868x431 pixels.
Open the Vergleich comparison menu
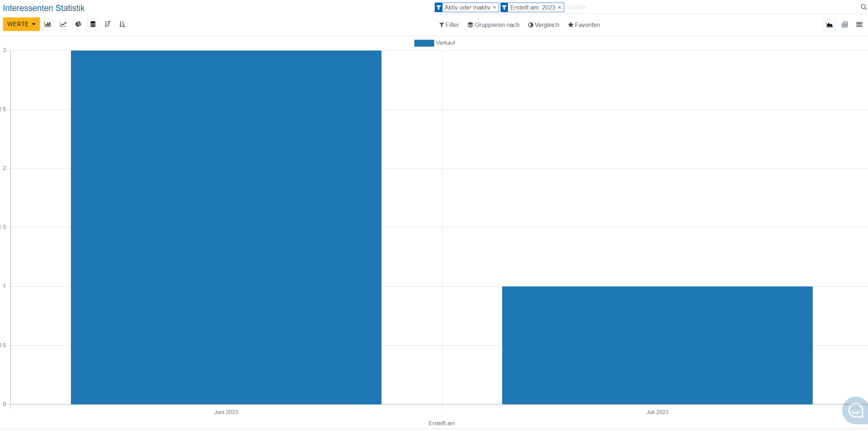(544, 25)
